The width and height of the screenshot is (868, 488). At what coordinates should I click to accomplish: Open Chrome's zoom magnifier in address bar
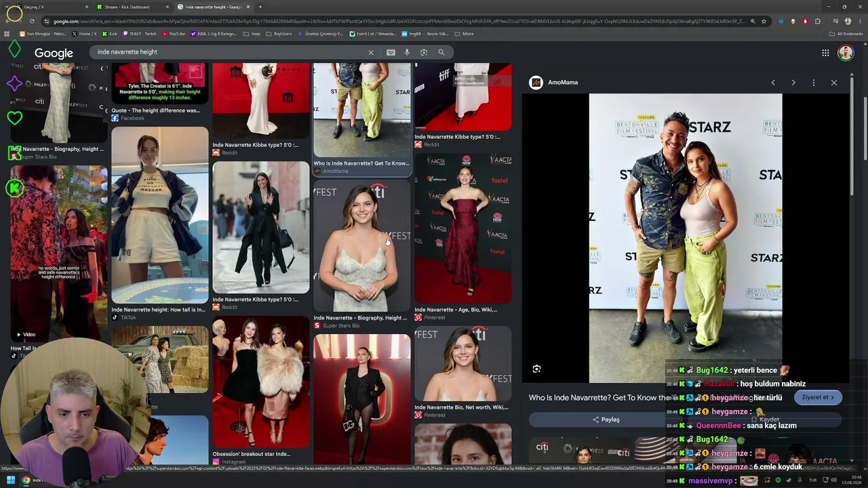tap(753, 21)
